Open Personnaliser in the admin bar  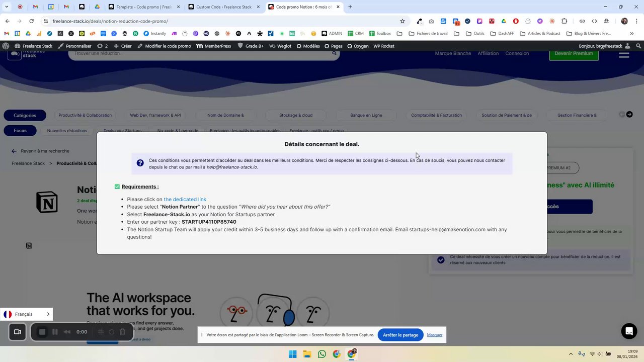point(74,46)
